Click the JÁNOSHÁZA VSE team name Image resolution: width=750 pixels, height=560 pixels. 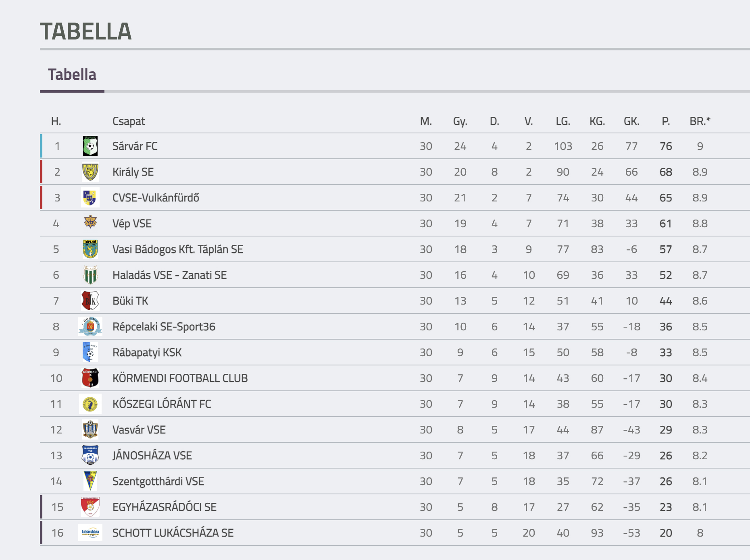(152, 455)
